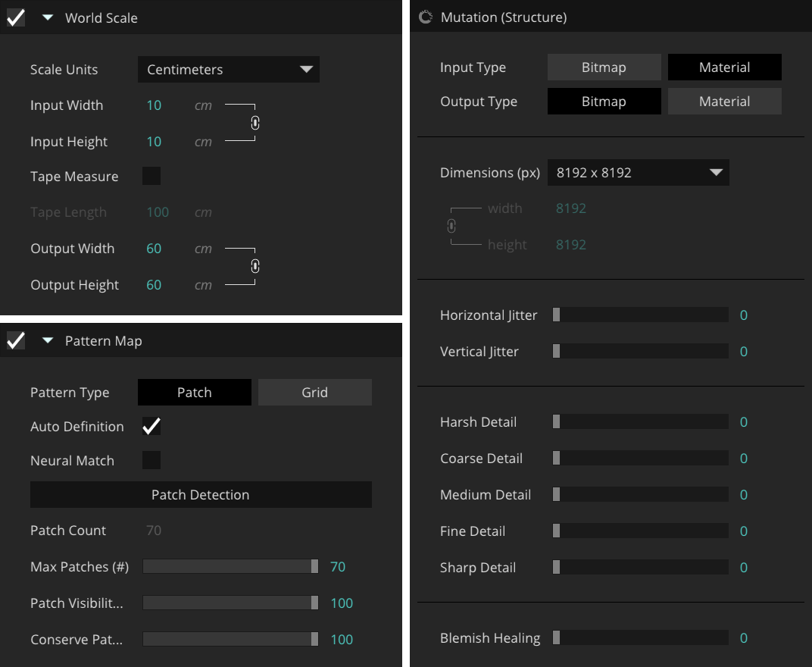Click the Fine Detail value 0

(744, 531)
